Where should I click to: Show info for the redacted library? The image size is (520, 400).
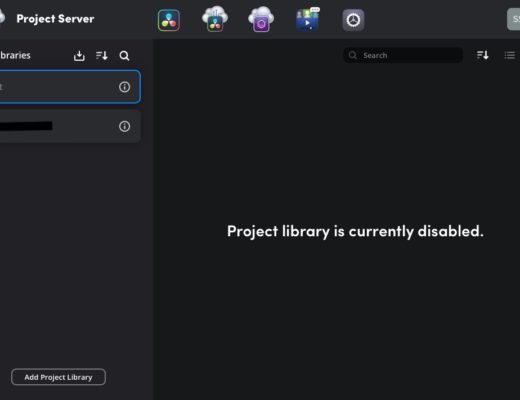(x=124, y=126)
